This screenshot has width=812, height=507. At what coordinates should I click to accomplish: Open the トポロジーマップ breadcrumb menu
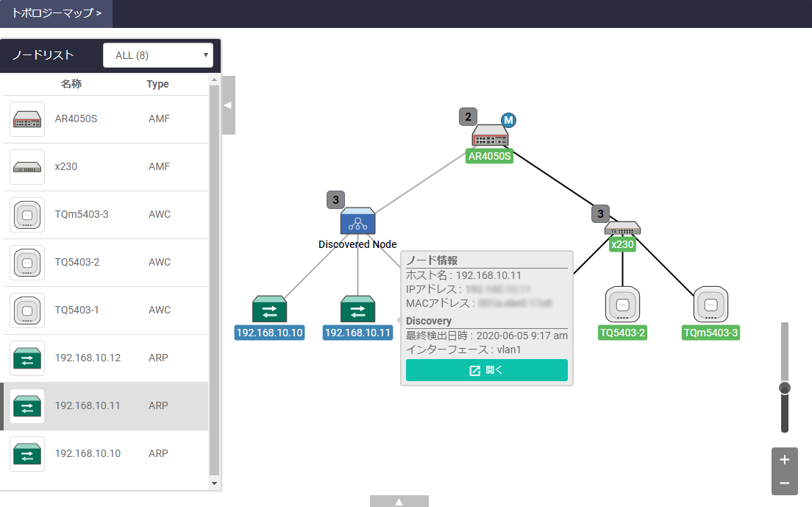pyautogui.click(x=57, y=13)
